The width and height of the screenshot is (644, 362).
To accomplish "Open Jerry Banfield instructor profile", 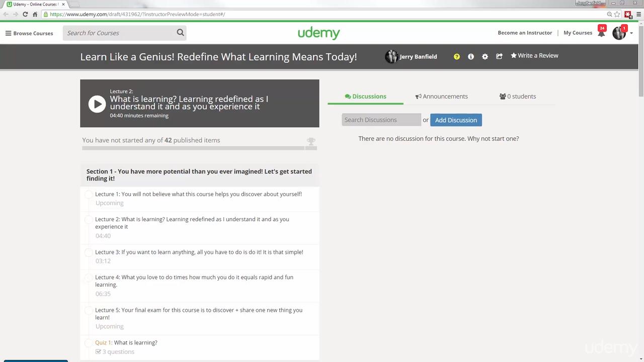I will pyautogui.click(x=412, y=57).
